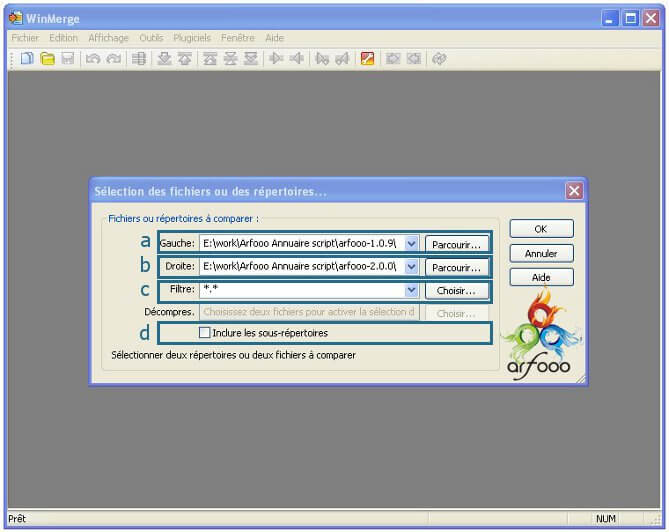The height and width of the screenshot is (532, 669).
Task: Click inside the Droite path field
Action: click(300, 267)
